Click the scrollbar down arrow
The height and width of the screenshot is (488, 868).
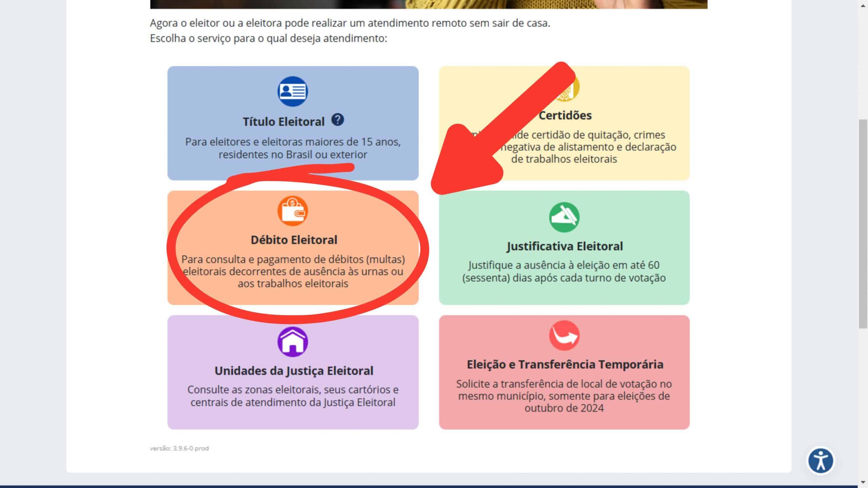coord(863,482)
